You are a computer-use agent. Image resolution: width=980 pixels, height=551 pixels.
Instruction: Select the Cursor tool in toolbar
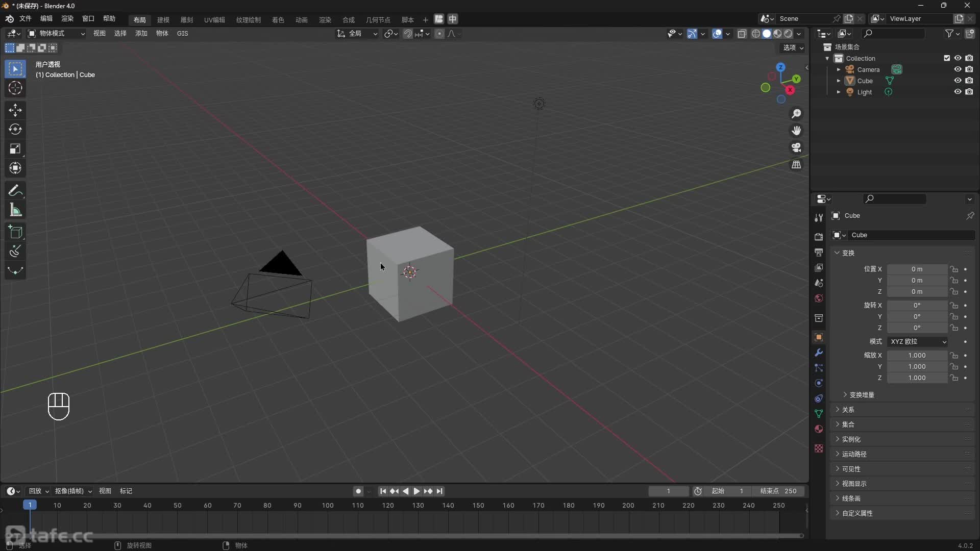click(15, 88)
